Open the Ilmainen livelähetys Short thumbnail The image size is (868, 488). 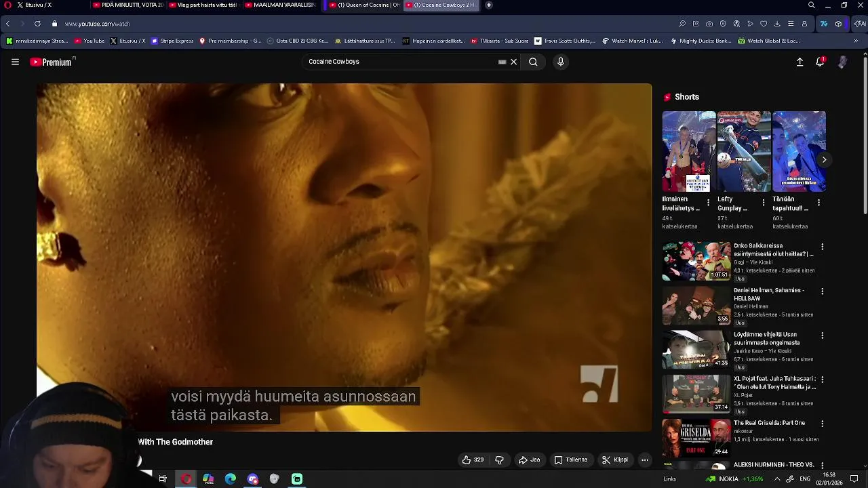(x=689, y=152)
